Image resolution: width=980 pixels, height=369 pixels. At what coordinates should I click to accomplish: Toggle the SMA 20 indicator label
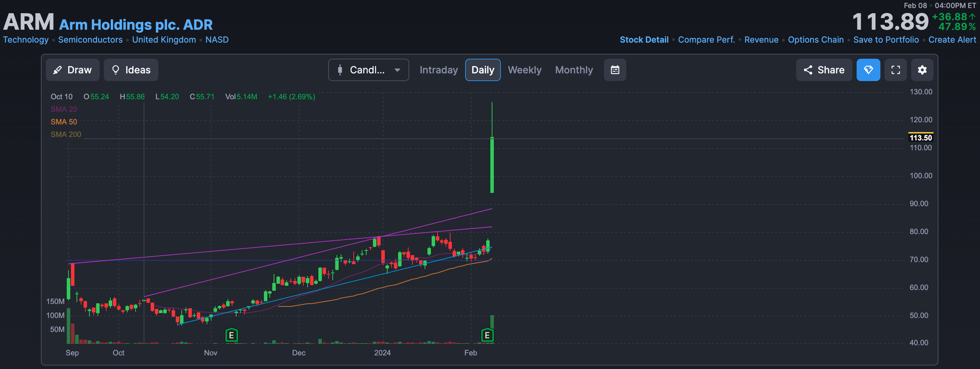coord(64,109)
